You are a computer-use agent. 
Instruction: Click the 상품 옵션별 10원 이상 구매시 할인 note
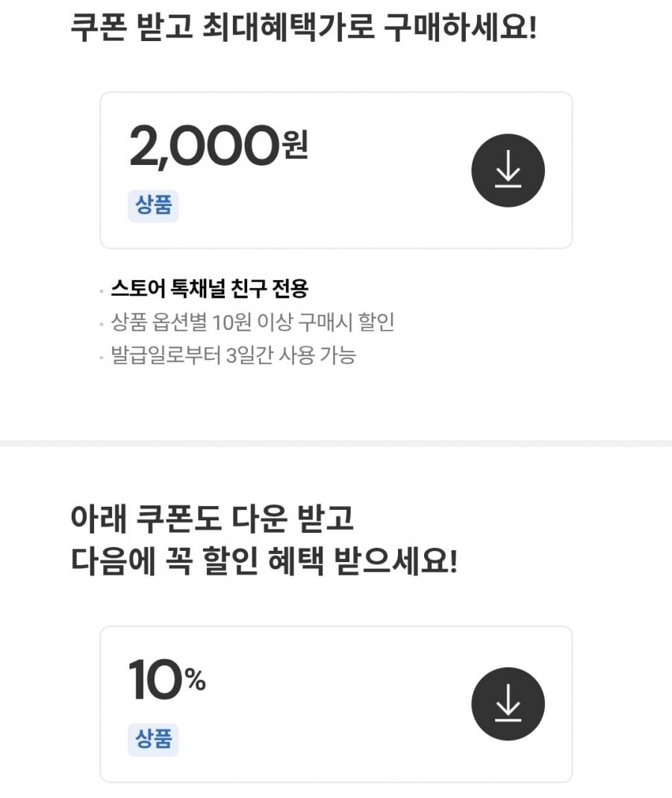pos(252,322)
